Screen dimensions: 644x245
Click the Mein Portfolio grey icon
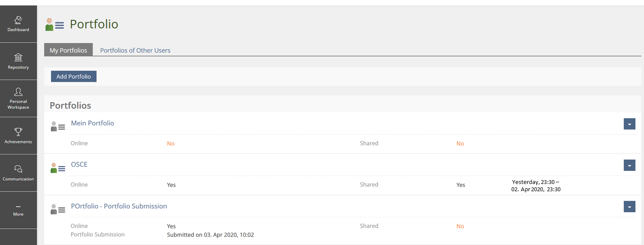point(57,126)
